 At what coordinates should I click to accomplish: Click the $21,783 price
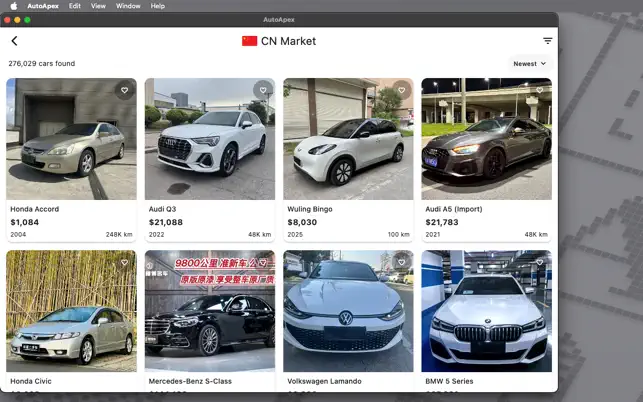pos(442,222)
